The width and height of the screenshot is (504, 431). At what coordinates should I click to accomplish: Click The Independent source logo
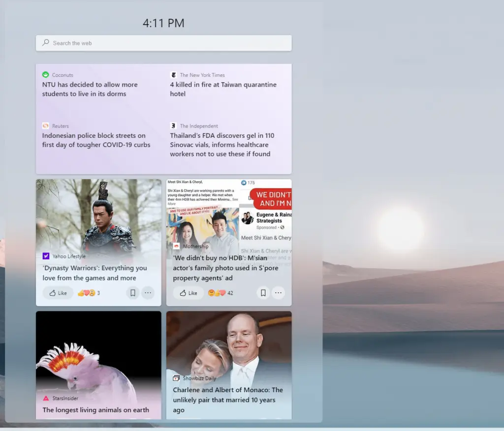tap(174, 125)
